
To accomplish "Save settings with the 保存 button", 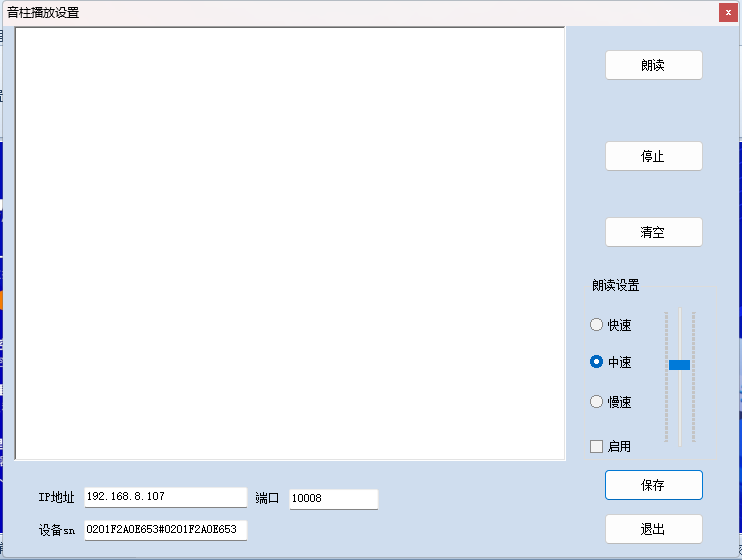I will [653, 485].
